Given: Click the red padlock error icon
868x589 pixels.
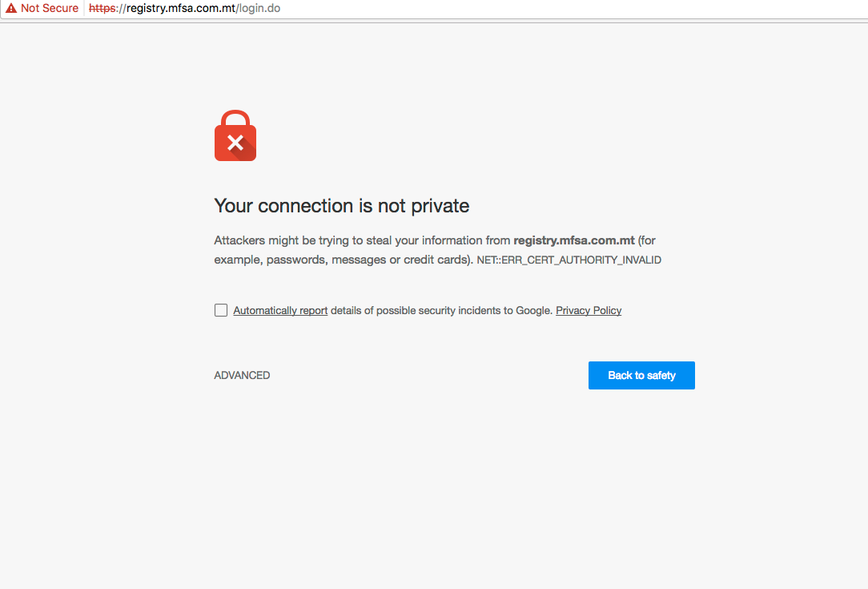Looking at the screenshot, I should click(x=235, y=136).
